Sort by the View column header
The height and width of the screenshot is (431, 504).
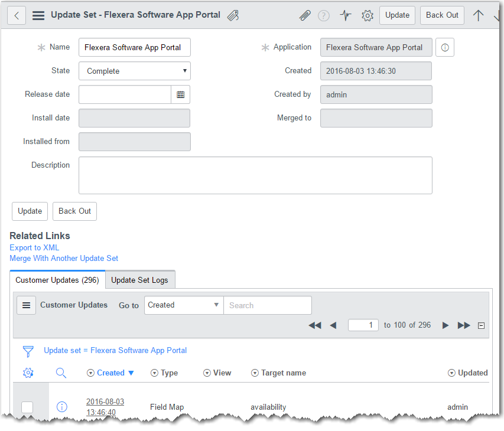pos(222,373)
